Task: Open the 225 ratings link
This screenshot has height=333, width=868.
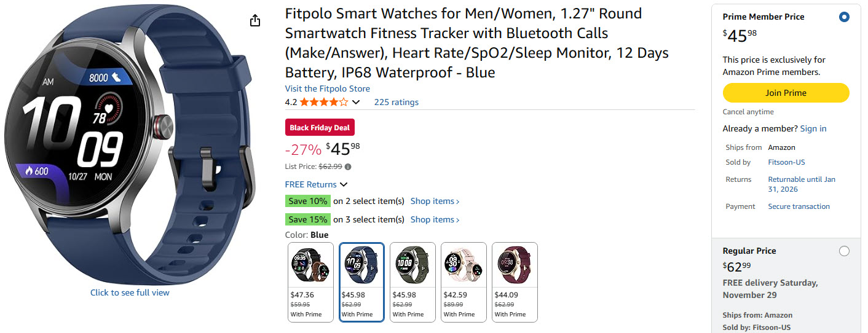Action: 396,102
